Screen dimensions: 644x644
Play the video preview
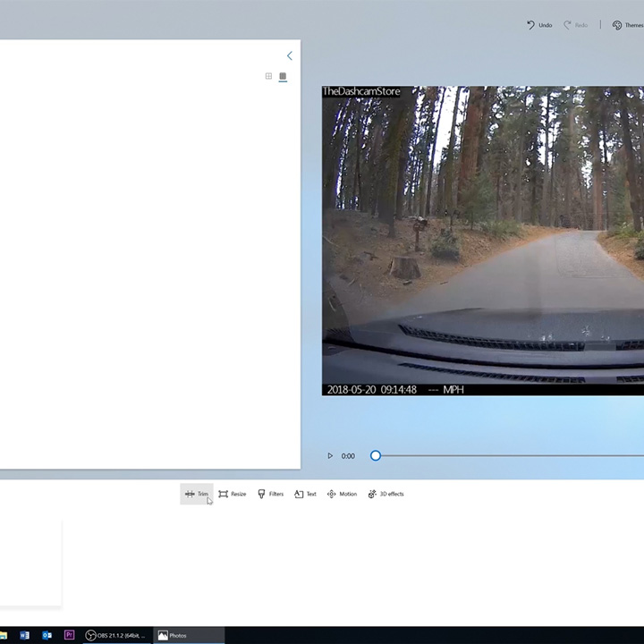330,456
